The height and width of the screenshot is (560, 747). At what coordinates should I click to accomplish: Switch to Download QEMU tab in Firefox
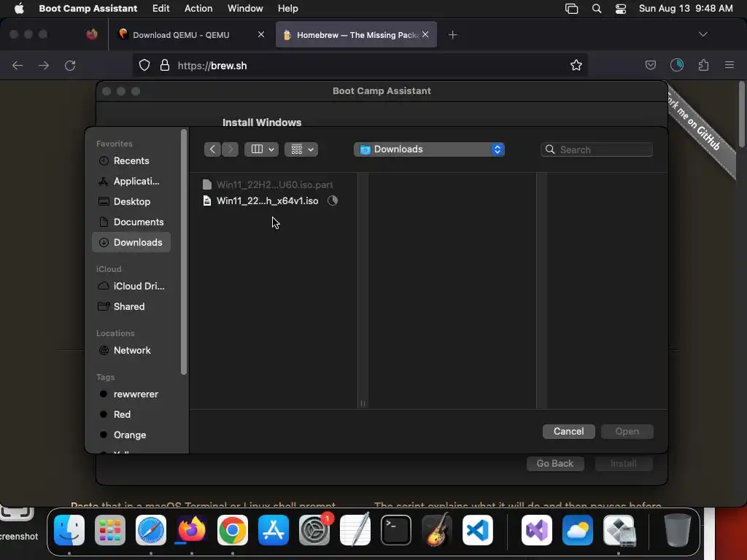tap(190, 35)
